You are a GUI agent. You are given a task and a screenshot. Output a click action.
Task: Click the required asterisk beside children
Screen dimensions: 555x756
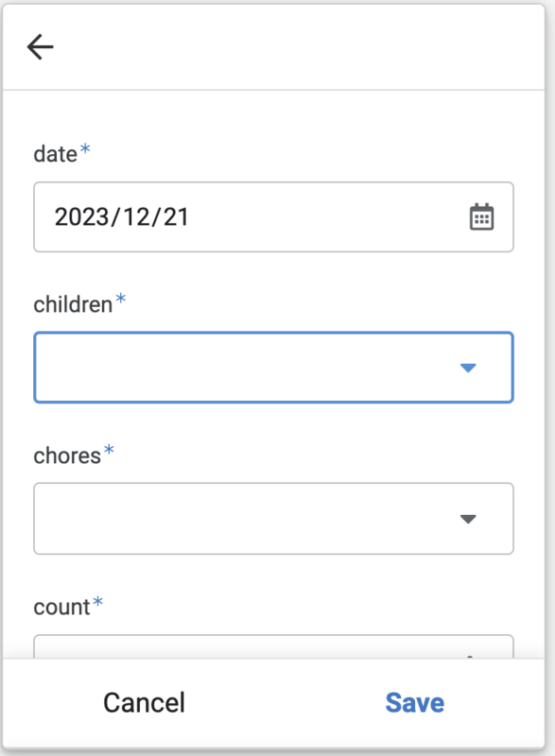[120, 299]
